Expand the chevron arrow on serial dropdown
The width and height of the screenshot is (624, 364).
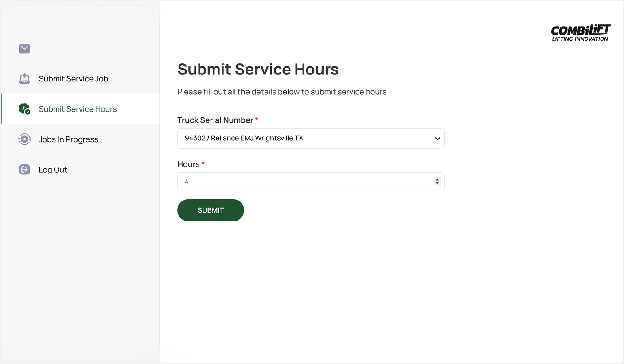pos(437,139)
